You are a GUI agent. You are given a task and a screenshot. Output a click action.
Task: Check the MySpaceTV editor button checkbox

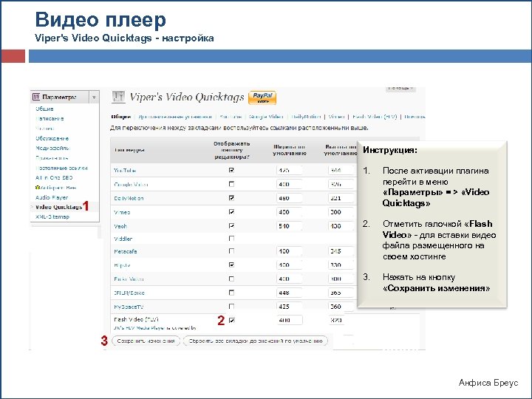click(x=231, y=307)
